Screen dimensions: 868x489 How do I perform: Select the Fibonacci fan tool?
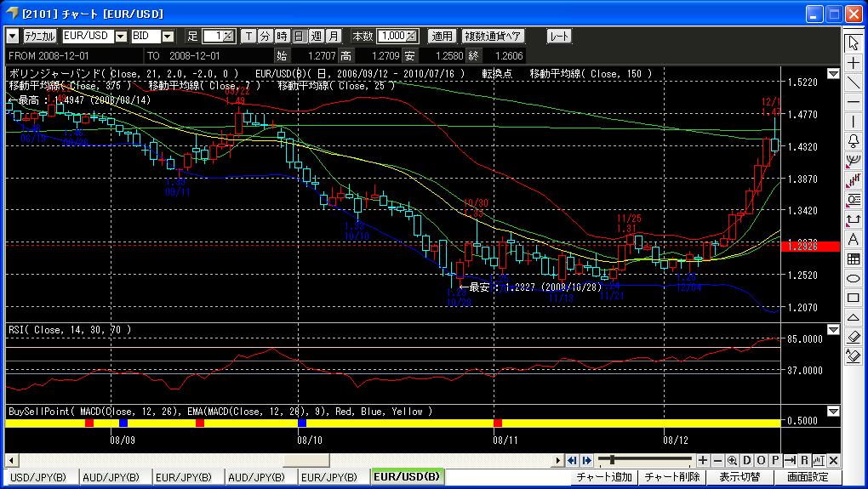click(x=853, y=161)
